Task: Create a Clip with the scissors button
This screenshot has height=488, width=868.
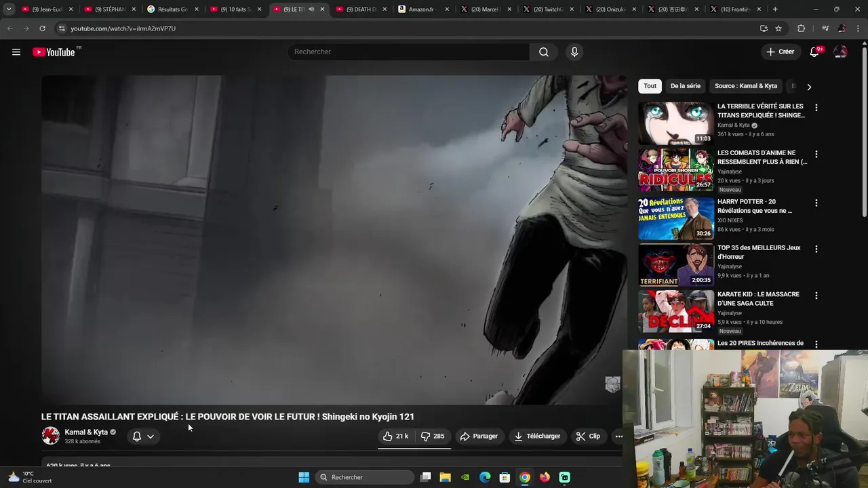Action: (588, 436)
